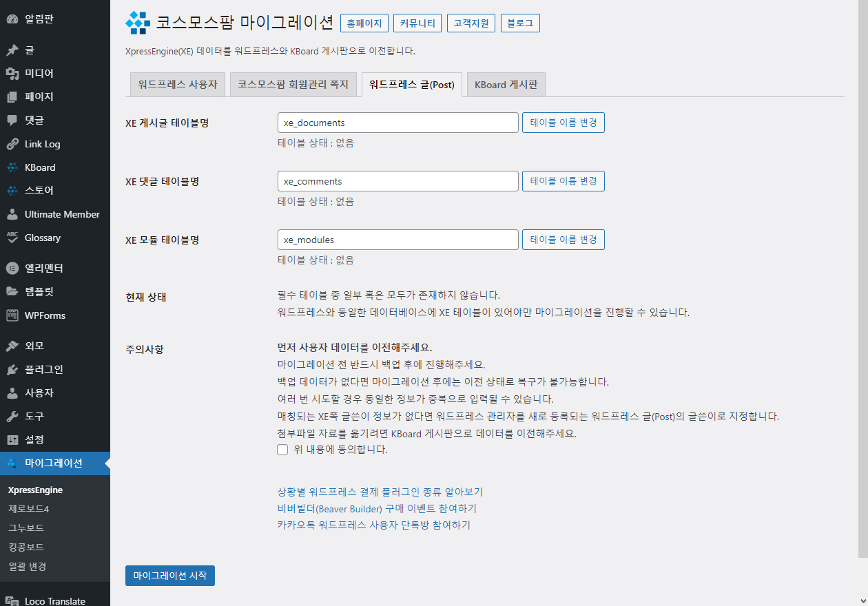
Task: Open the KBoard 게시판 tab
Action: [x=506, y=85]
